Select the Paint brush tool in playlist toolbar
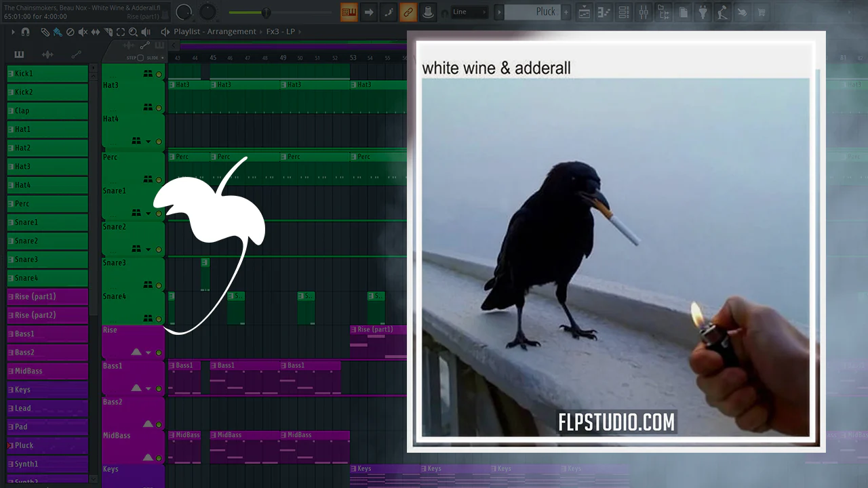 57,32
